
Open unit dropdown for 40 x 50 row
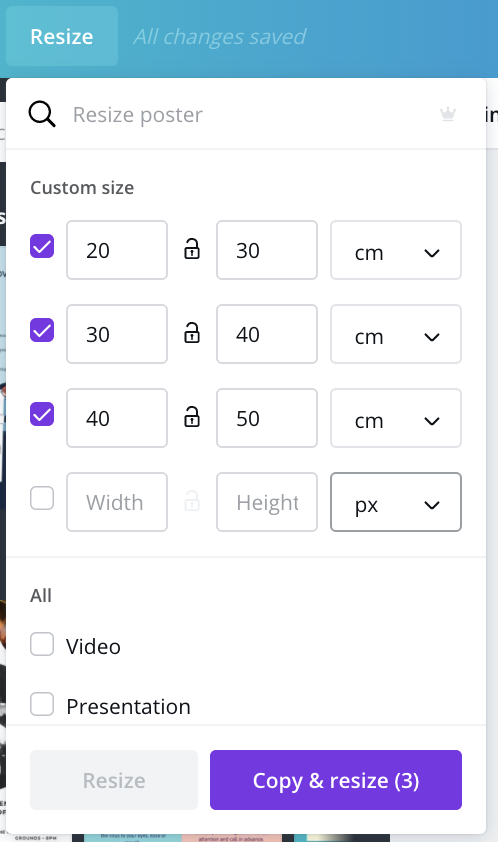(396, 418)
